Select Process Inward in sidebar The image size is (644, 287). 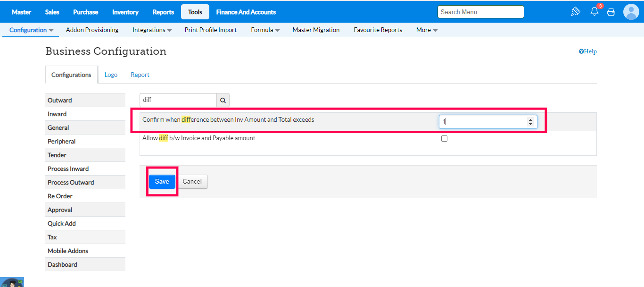[x=68, y=169]
